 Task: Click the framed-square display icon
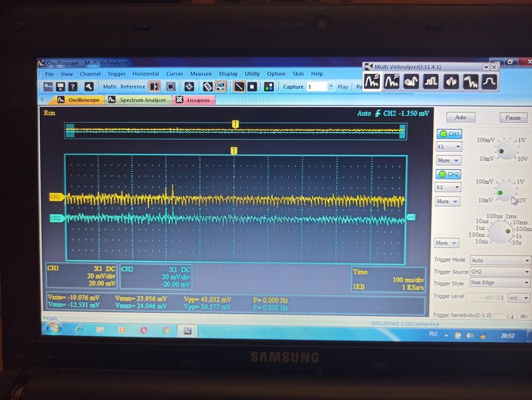[170, 87]
